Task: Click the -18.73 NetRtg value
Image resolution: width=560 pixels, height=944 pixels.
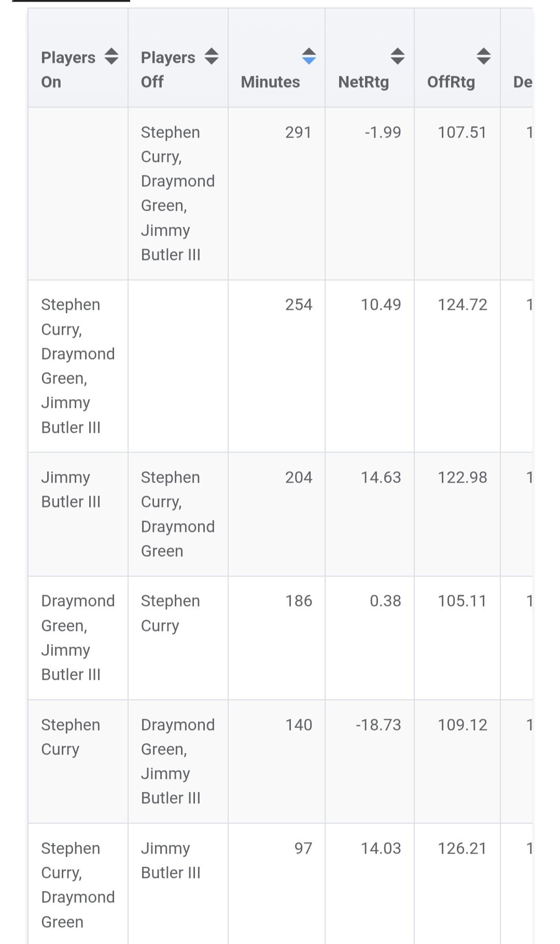Action: 378,724
